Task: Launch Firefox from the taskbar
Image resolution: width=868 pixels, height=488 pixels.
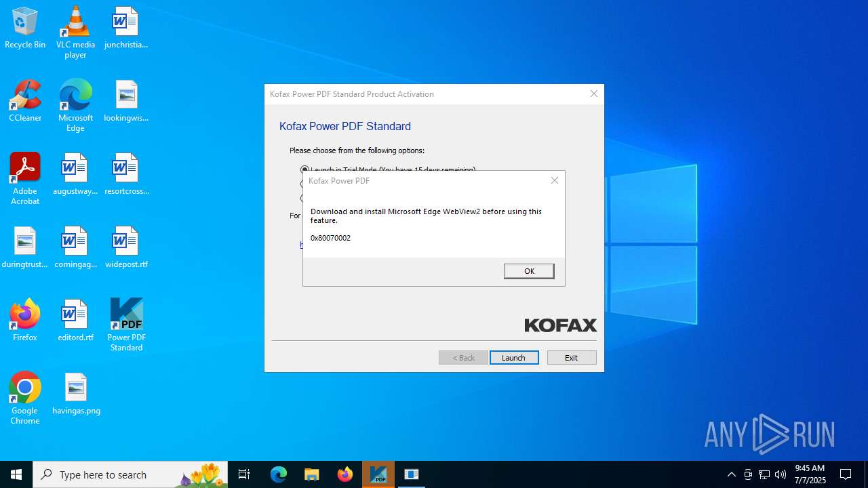Action: [345, 474]
